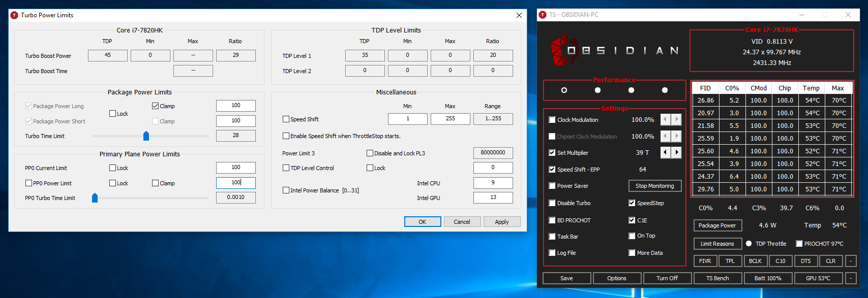Open ThrottleStop Options
868x298 pixels.
coord(617,278)
